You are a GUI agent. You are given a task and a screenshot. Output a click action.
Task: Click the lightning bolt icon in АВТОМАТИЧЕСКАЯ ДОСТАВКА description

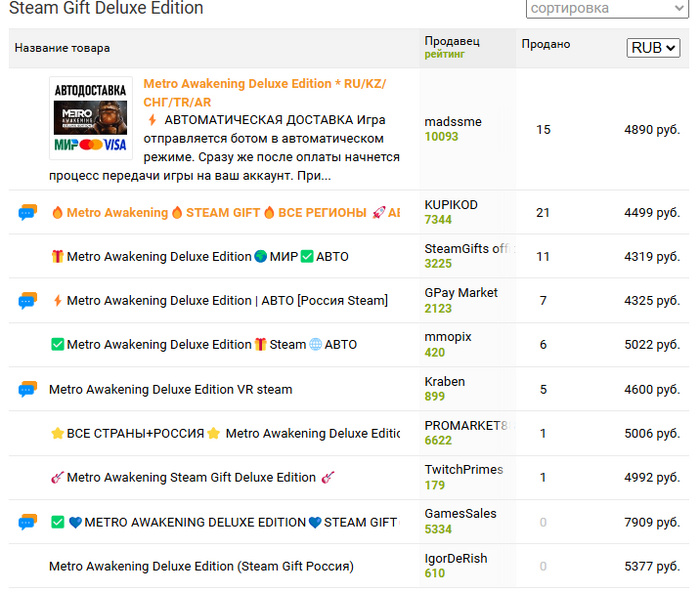[x=152, y=120]
